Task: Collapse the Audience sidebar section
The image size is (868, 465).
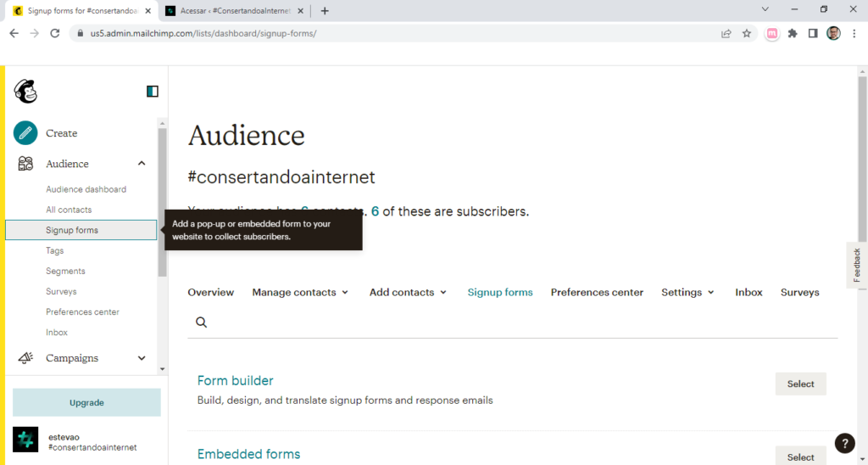Action: tap(142, 164)
